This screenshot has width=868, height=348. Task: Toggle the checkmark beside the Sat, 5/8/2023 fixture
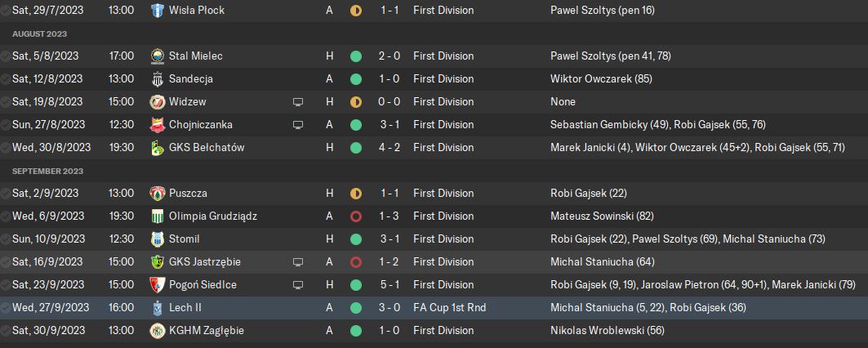point(6,56)
